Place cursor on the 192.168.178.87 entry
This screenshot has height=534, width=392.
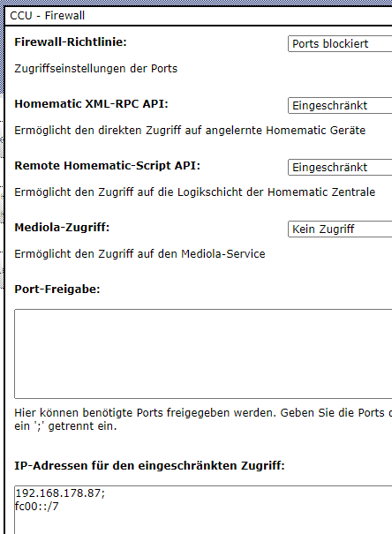(x=60, y=493)
